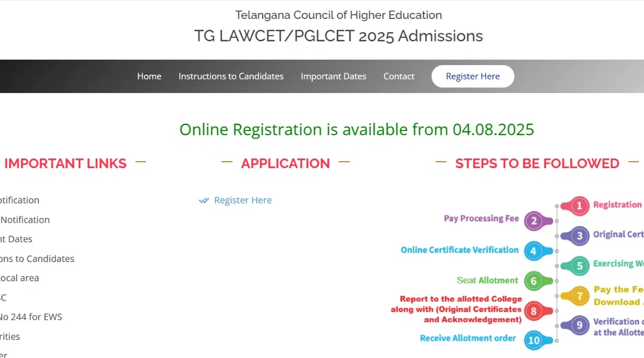Open Instructions to Candidates in navbar

pyautogui.click(x=231, y=76)
